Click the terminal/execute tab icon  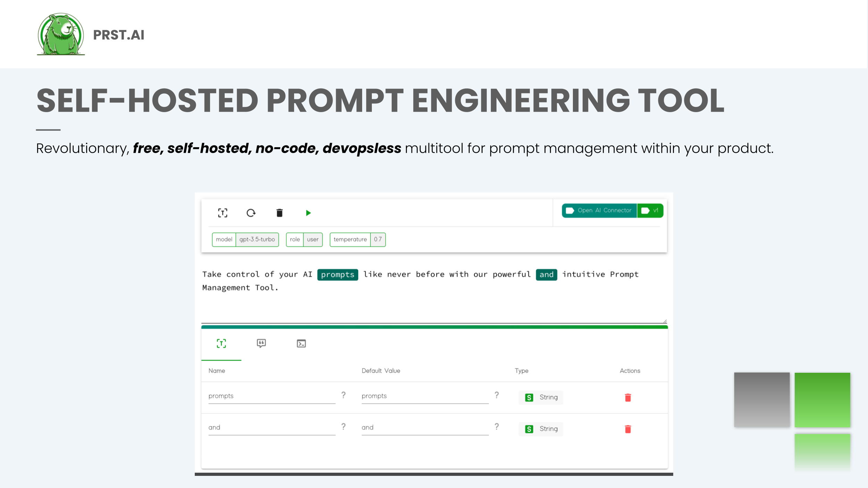pos(301,343)
